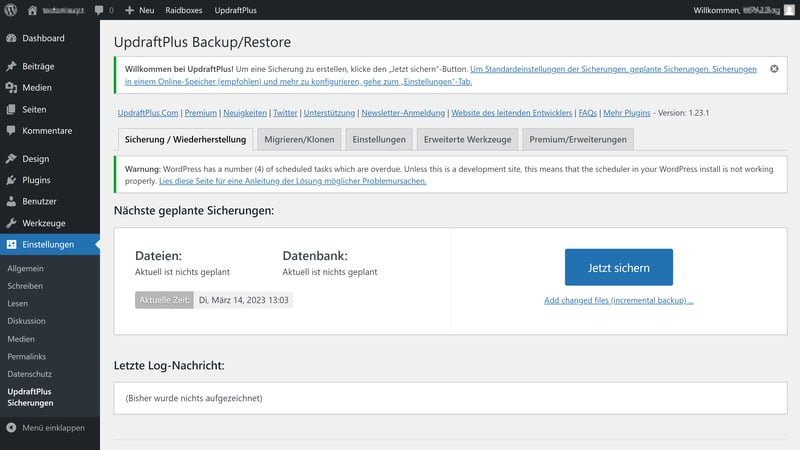Click the plus Neu icon in admin bar
Image resolution: width=800 pixels, height=450 pixels.
(130, 9)
